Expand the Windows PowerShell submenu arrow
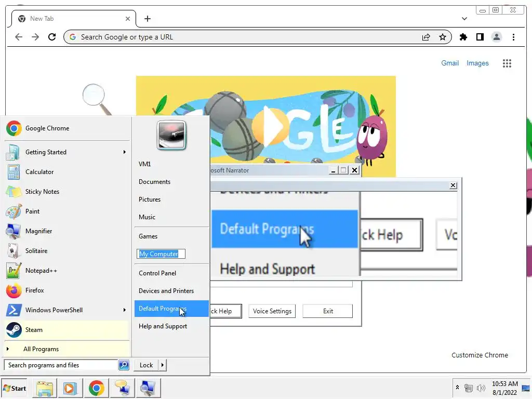The width and height of the screenshot is (532, 399). [x=125, y=310]
